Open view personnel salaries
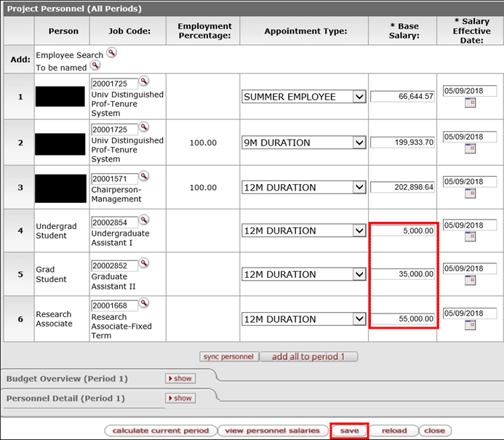504x440 pixels. (x=273, y=431)
